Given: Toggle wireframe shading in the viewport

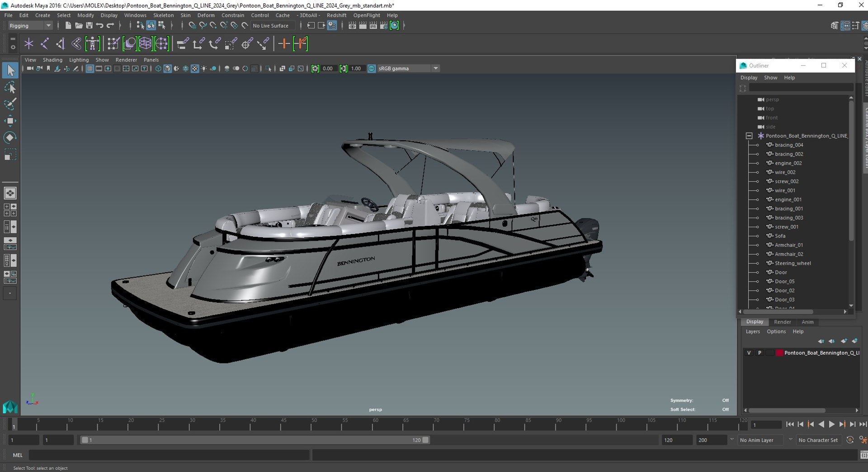Looking at the screenshot, I should coord(158,68).
